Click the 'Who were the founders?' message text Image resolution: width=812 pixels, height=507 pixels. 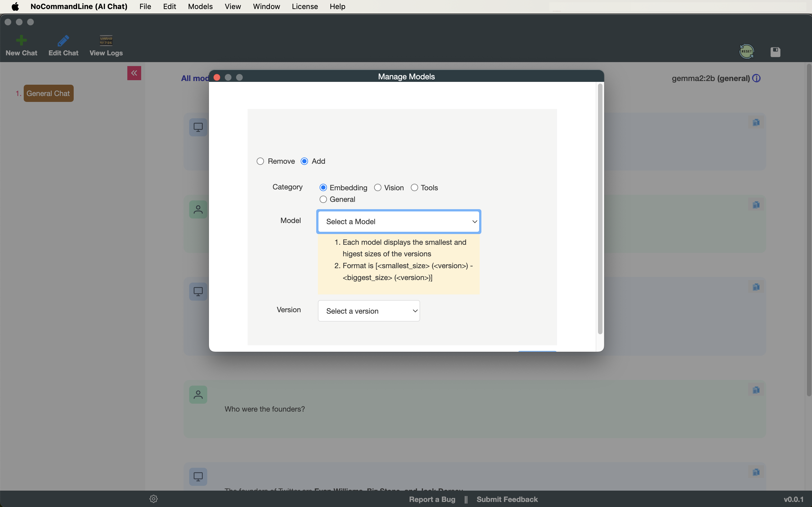(x=265, y=409)
